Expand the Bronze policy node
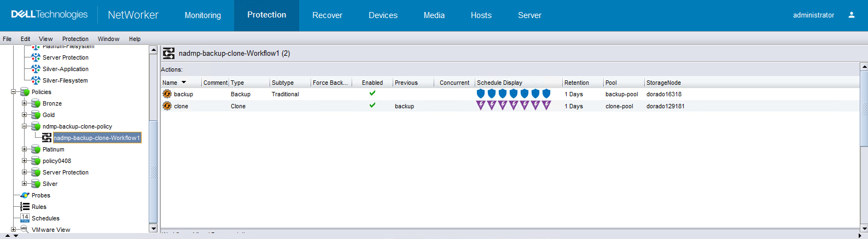 24,103
